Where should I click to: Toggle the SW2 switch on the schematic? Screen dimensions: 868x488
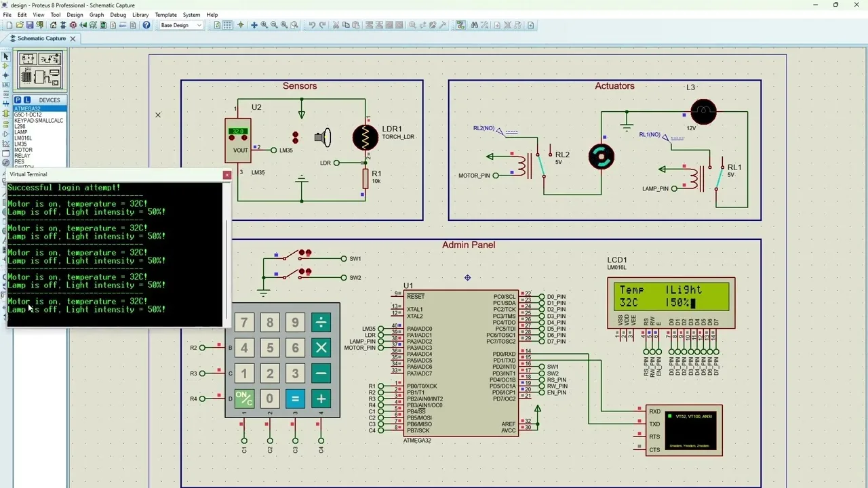pos(298,274)
